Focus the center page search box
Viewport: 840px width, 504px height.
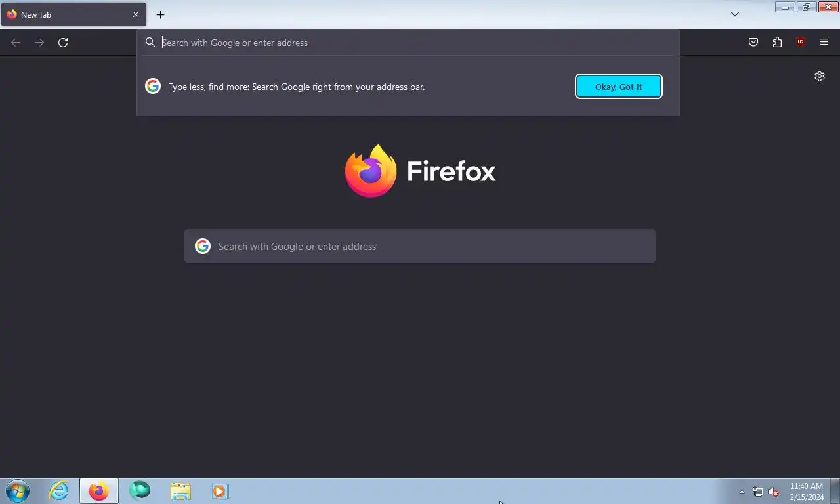pyautogui.click(x=420, y=246)
